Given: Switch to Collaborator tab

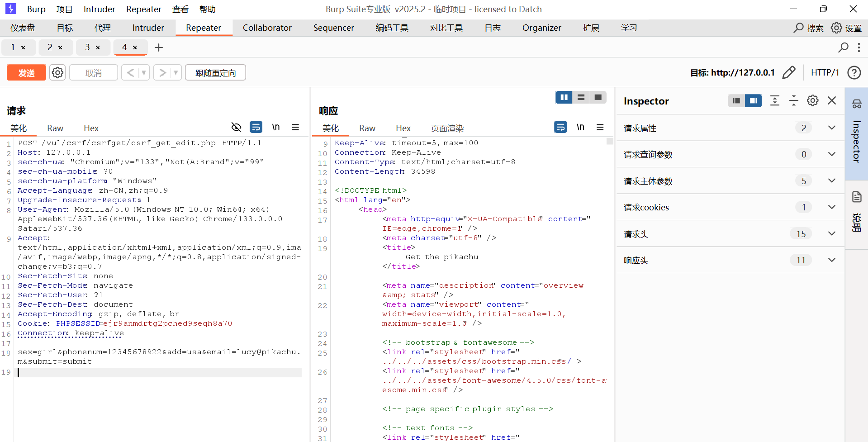Looking at the screenshot, I should [267, 28].
